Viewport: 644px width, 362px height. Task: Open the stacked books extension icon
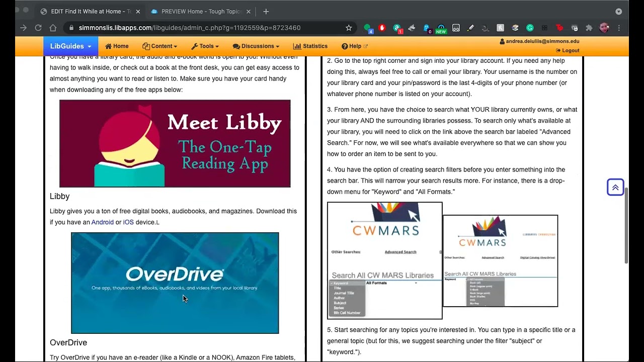point(515,28)
